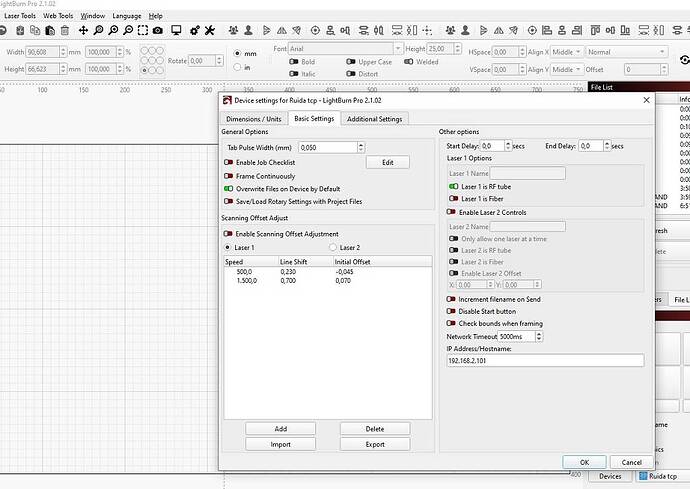The height and width of the screenshot is (489, 690).
Task: Enable Laser 2 Controls switch
Action: tap(451, 212)
